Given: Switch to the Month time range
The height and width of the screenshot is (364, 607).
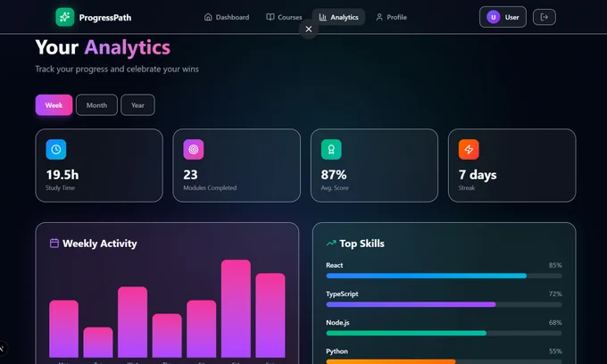Looking at the screenshot, I should 96,105.
